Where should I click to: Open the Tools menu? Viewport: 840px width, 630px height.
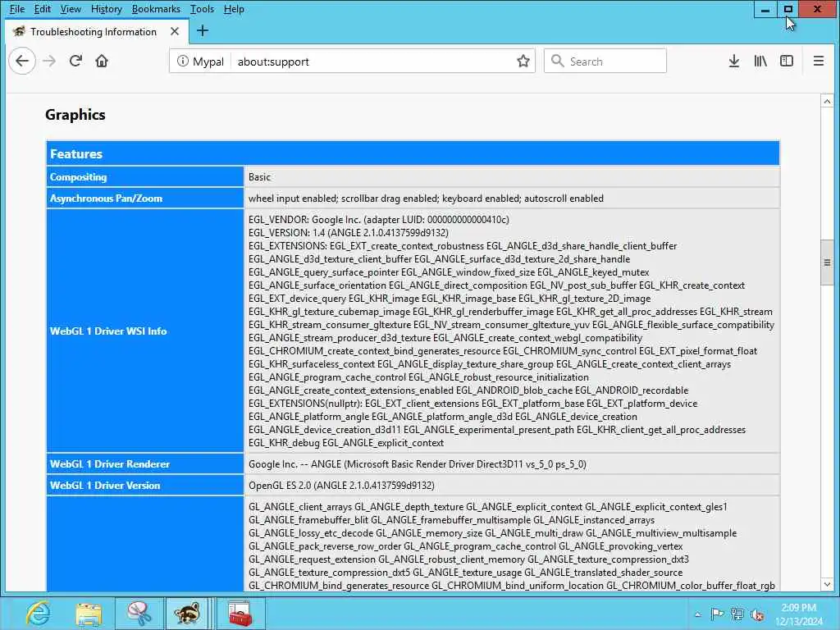pos(202,8)
